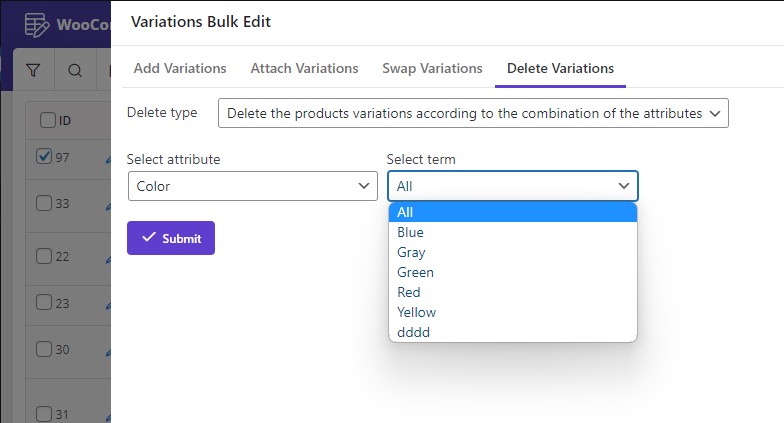The width and height of the screenshot is (784, 423).
Task: Pick Red in the term list
Action: coord(408,292)
